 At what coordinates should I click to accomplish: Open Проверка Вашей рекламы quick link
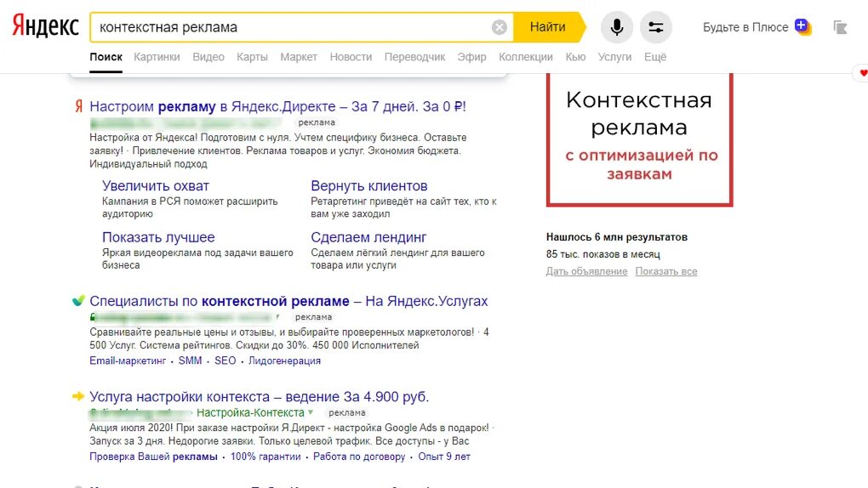[153, 457]
